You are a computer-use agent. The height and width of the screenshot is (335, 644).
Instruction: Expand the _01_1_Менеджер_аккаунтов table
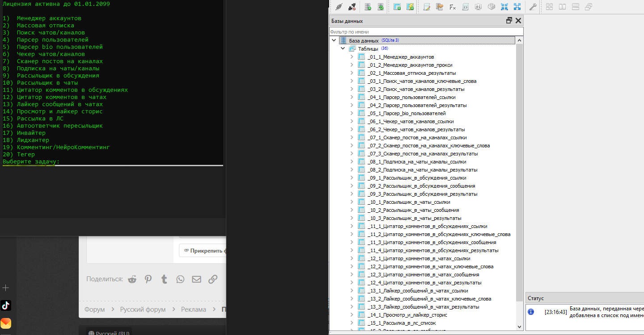pyautogui.click(x=352, y=57)
